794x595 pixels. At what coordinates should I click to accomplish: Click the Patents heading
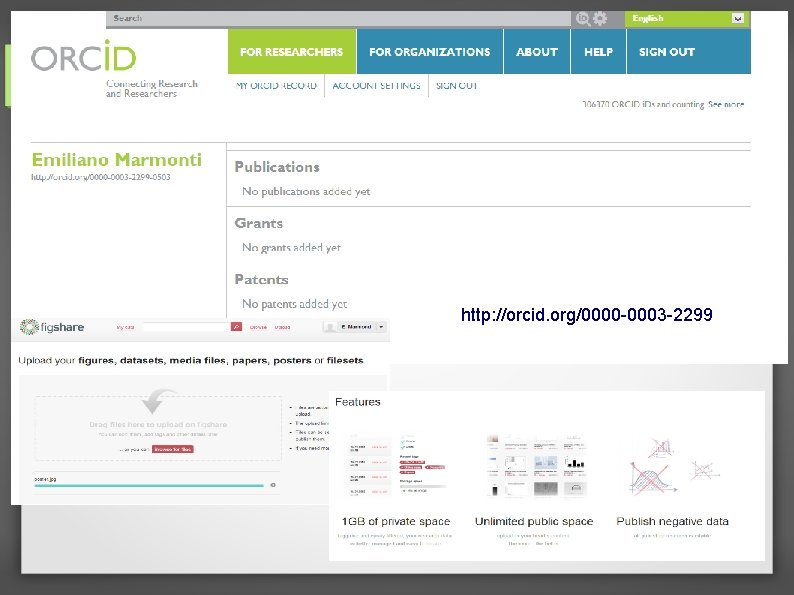click(x=261, y=280)
